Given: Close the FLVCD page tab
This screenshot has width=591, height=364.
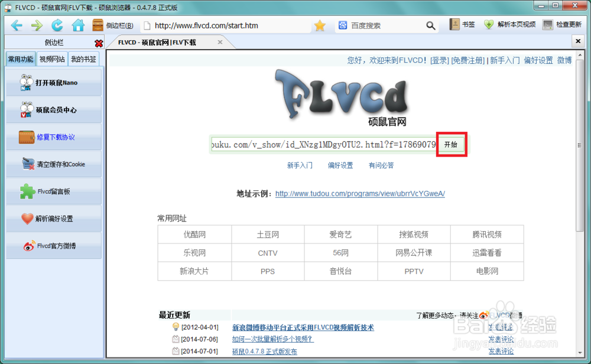Looking at the screenshot, I should tap(220, 42).
